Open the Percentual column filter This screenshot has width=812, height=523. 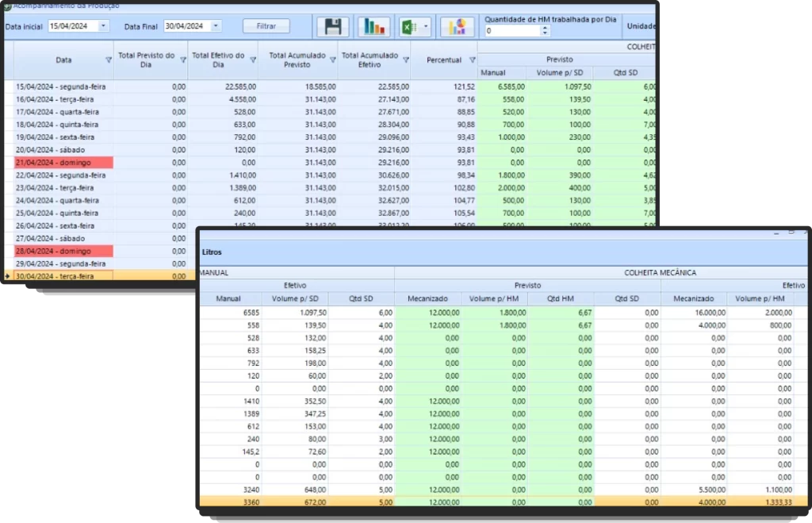(x=472, y=60)
